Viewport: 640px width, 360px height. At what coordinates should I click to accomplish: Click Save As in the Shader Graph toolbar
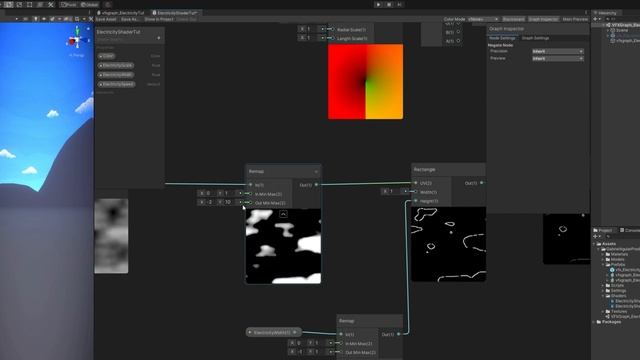pos(130,19)
